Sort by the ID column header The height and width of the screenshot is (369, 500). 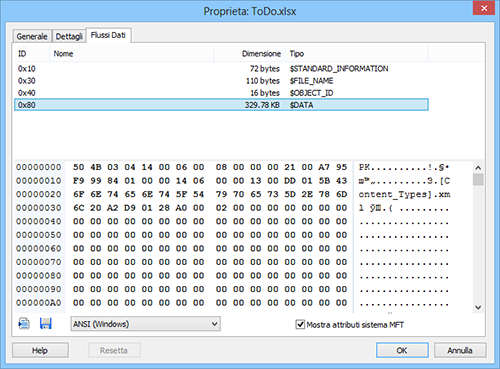click(32, 54)
